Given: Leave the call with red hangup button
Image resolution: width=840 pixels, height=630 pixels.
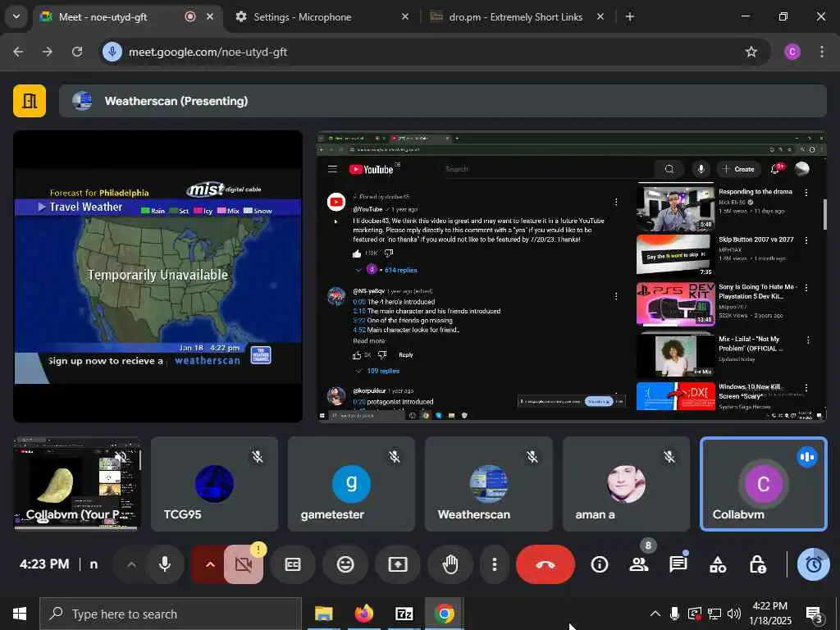Looking at the screenshot, I should click(545, 564).
